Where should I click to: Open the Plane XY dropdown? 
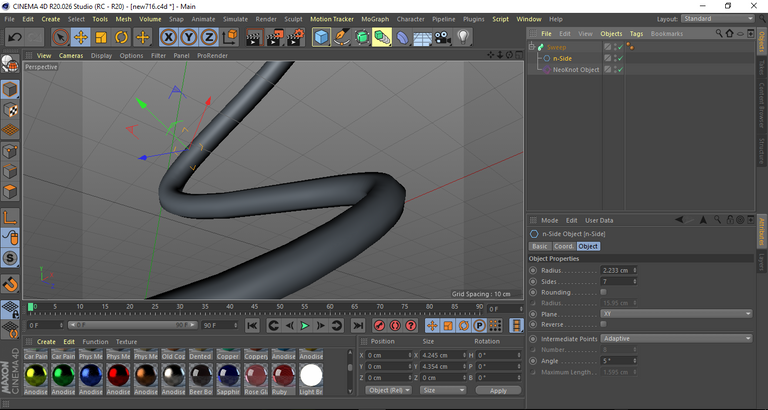[x=676, y=314]
